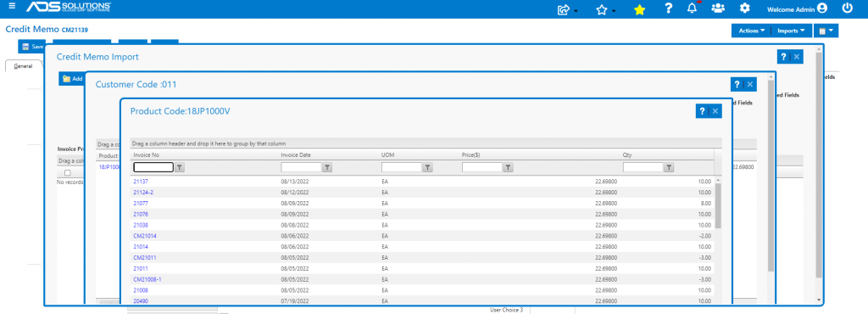
Task: Click the 07/19/2022 invoice date cell
Action: [294, 301]
